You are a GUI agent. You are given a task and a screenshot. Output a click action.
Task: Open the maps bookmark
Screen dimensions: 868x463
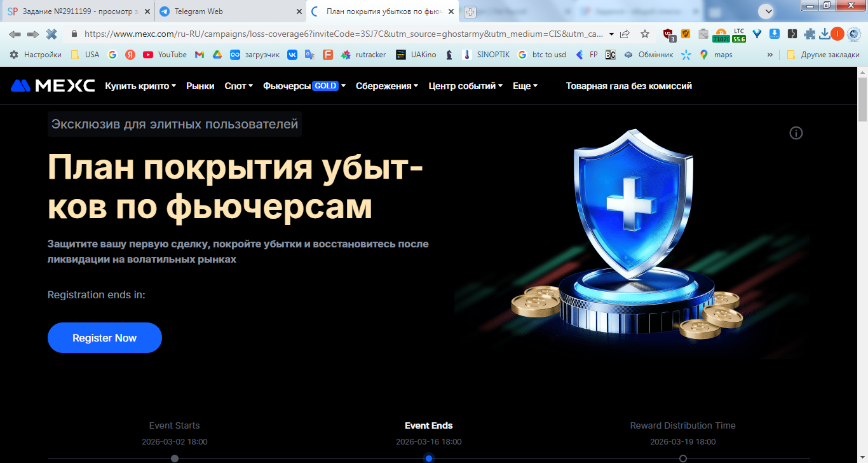(716, 55)
